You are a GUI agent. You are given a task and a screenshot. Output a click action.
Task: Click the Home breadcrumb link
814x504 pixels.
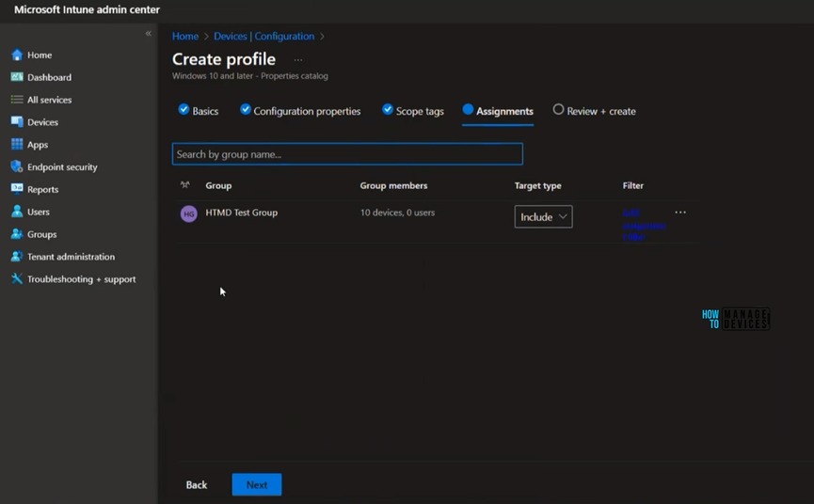point(185,37)
